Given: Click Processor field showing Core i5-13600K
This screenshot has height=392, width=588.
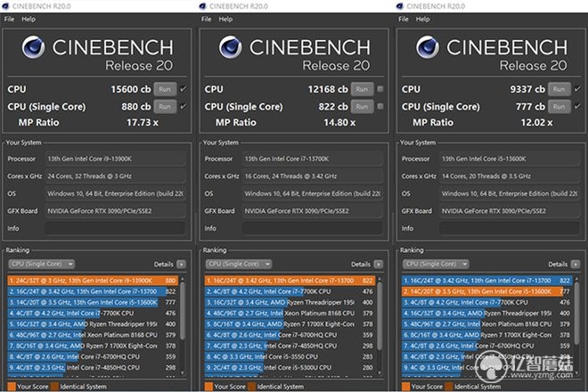Looking at the screenshot, I should coord(510,159).
